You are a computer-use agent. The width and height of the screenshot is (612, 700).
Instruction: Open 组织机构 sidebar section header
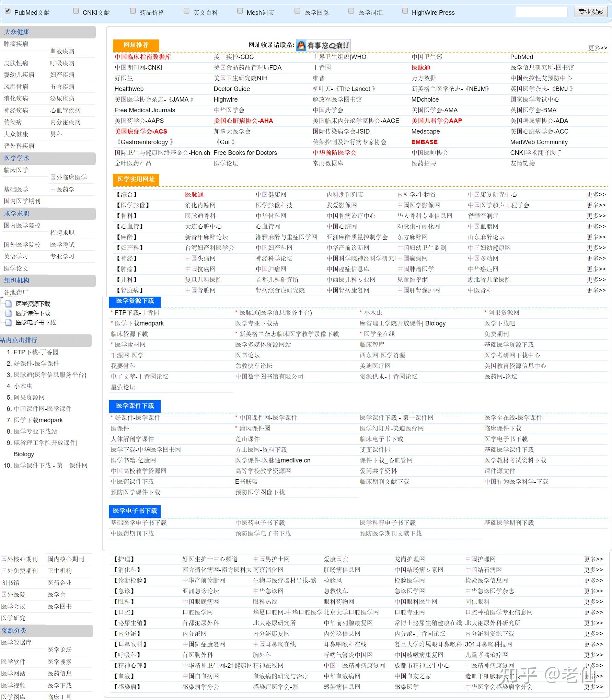tap(48, 280)
